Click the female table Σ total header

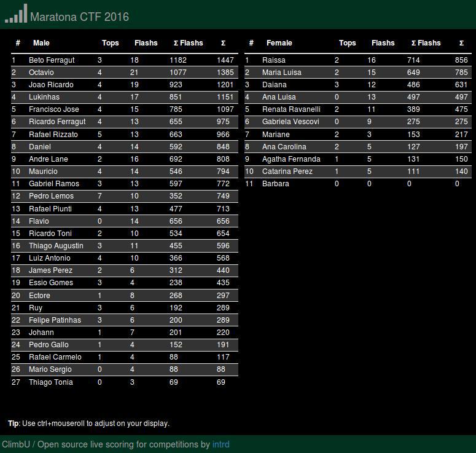[x=461, y=43]
